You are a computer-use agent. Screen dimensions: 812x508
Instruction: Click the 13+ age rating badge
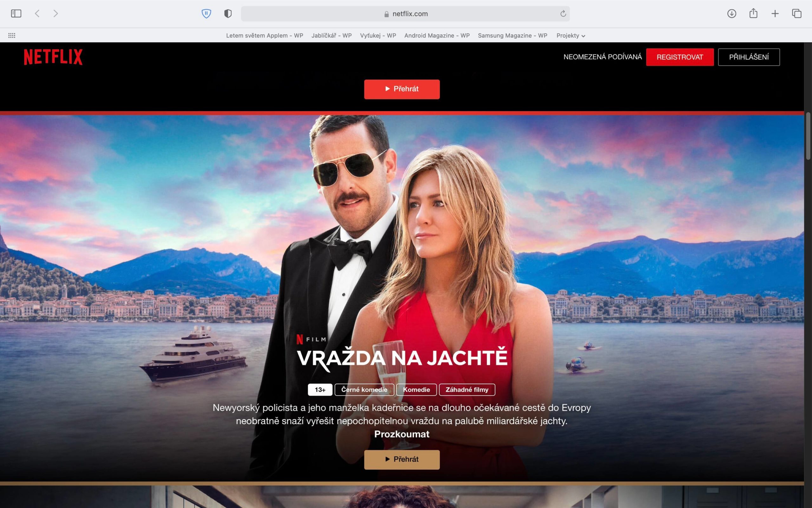(x=320, y=390)
